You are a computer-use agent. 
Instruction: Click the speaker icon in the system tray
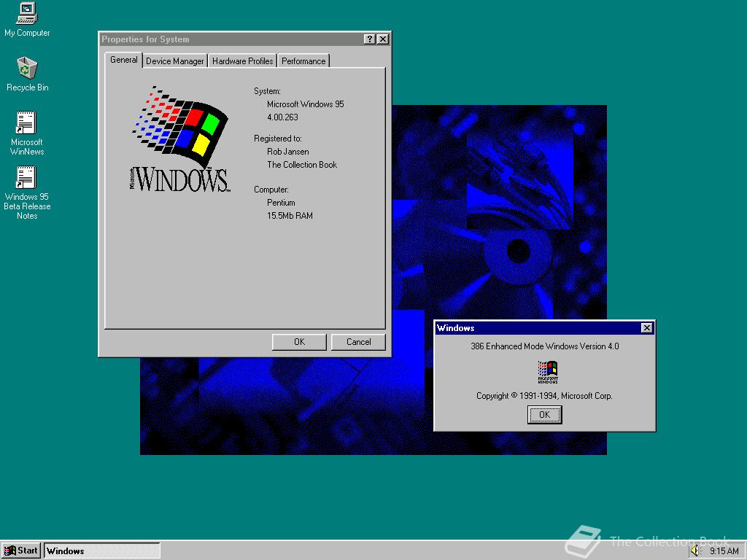point(693,551)
